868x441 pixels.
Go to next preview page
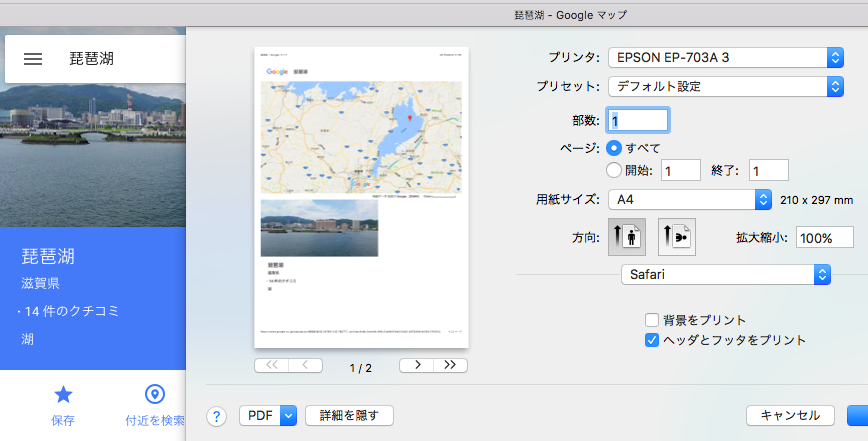[x=416, y=365]
